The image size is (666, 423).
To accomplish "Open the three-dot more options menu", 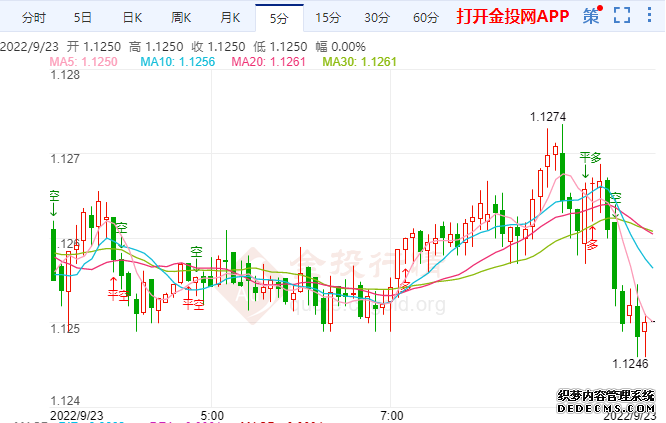I will pos(649,15).
